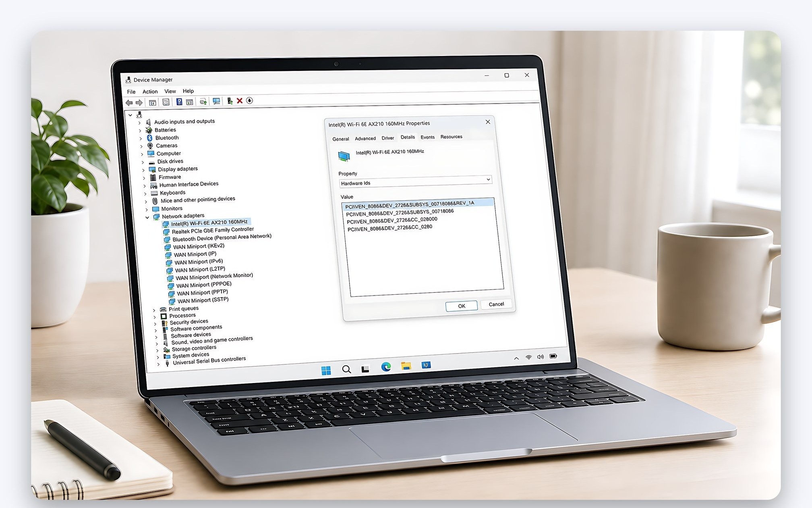Select the hardware ID ending in REV_1A
The width and height of the screenshot is (812, 508).
click(410, 205)
